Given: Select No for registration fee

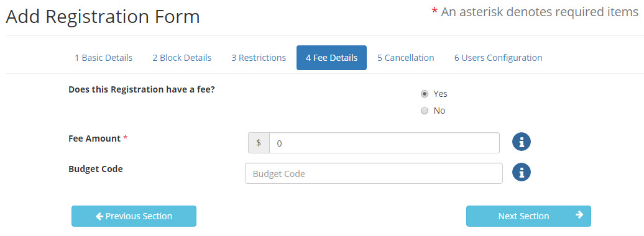Looking at the screenshot, I should [425, 111].
